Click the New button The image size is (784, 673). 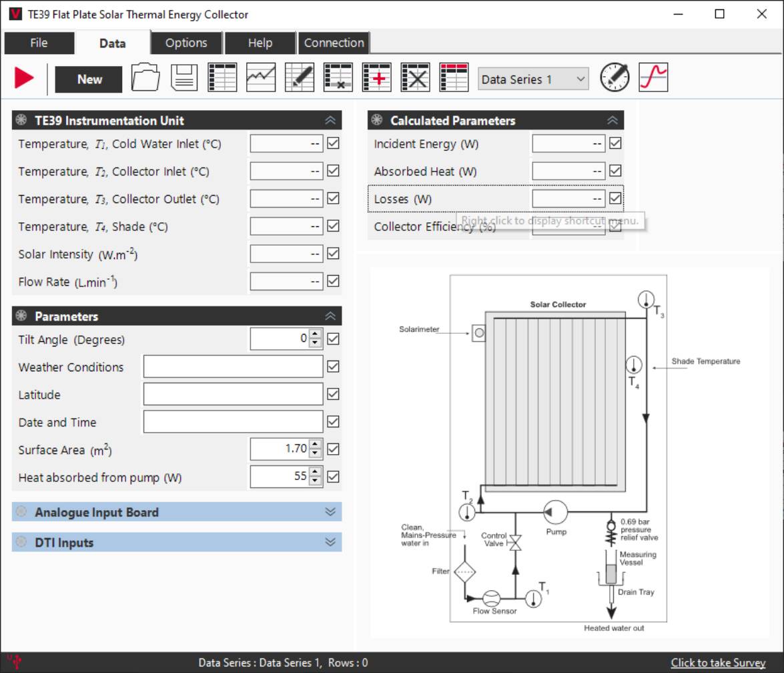pos(89,79)
